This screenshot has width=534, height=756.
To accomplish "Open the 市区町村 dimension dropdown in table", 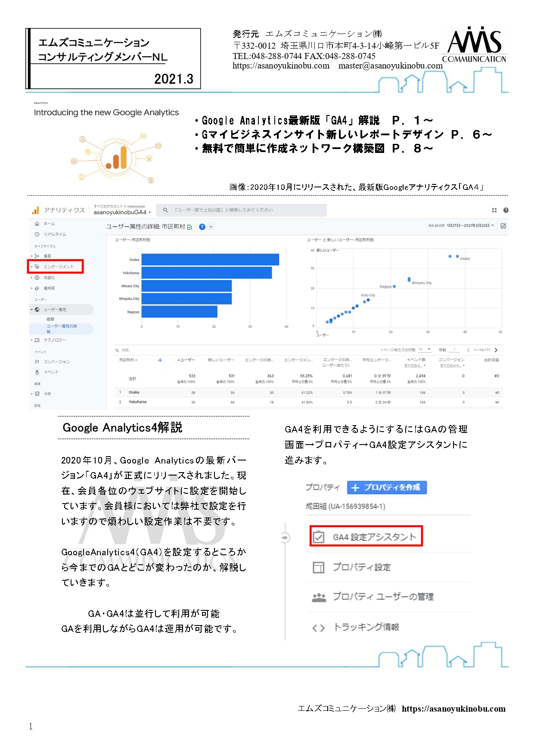I will coord(128,360).
